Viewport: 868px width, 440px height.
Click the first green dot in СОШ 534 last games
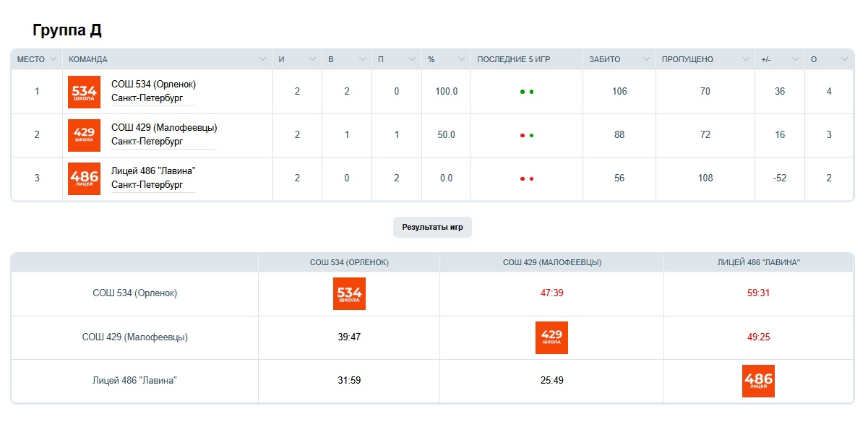[x=523, y=92]
